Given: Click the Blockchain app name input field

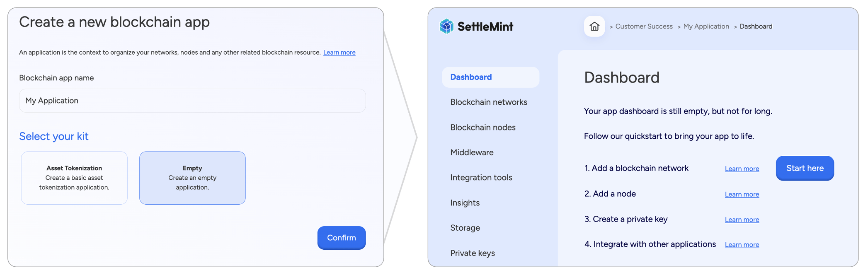Looking at the screenshot, I should pyautogui.click(x=192, y=101).
